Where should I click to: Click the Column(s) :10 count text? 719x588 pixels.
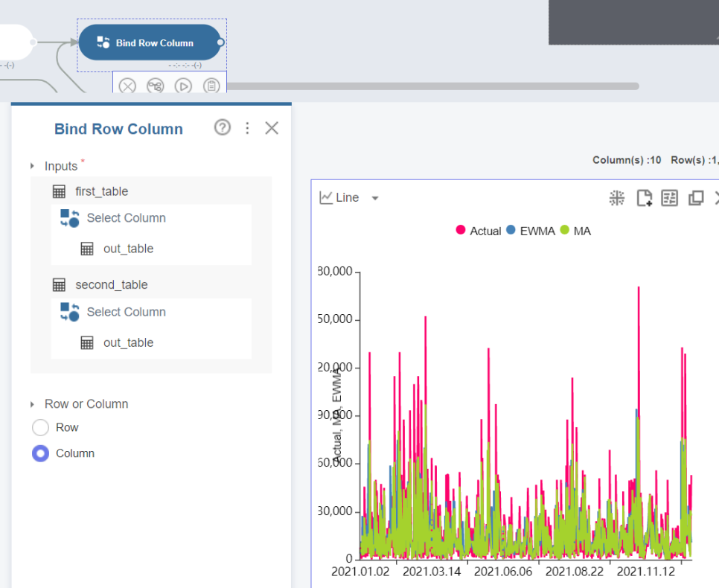(627, 160)
